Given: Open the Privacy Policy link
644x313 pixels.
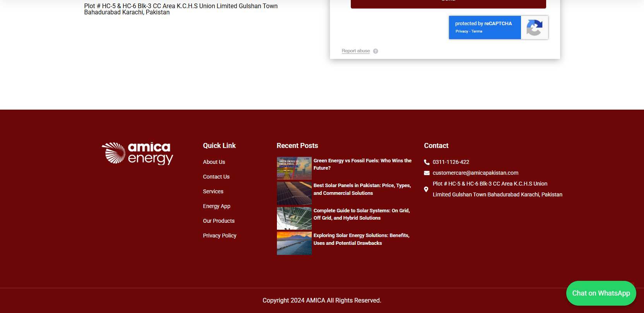Looking at the screenshot, I should coord(219,236).
